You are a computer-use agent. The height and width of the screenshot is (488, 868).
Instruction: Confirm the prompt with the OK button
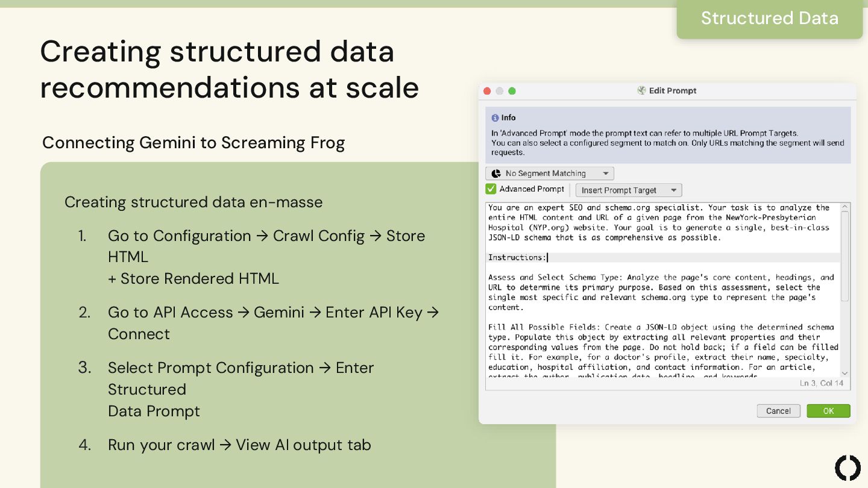(x=828, y=411)
